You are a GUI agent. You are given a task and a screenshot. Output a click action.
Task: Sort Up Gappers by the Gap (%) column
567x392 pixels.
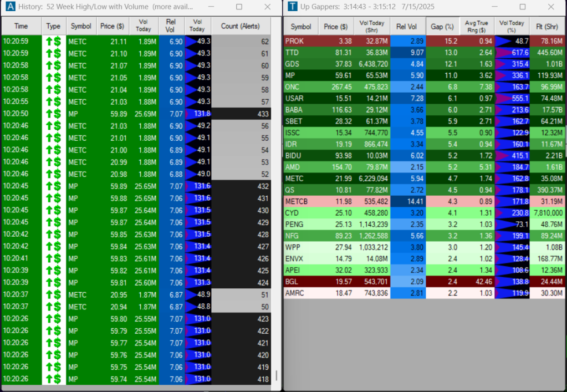442,27
